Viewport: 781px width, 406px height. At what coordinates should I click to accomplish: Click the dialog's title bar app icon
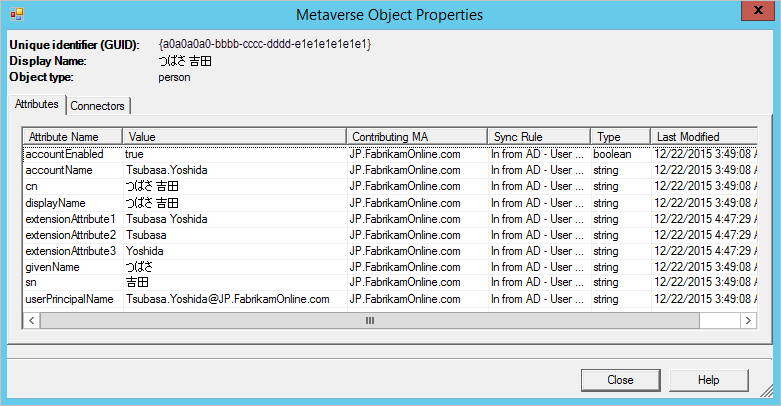[x=16, y=14]
